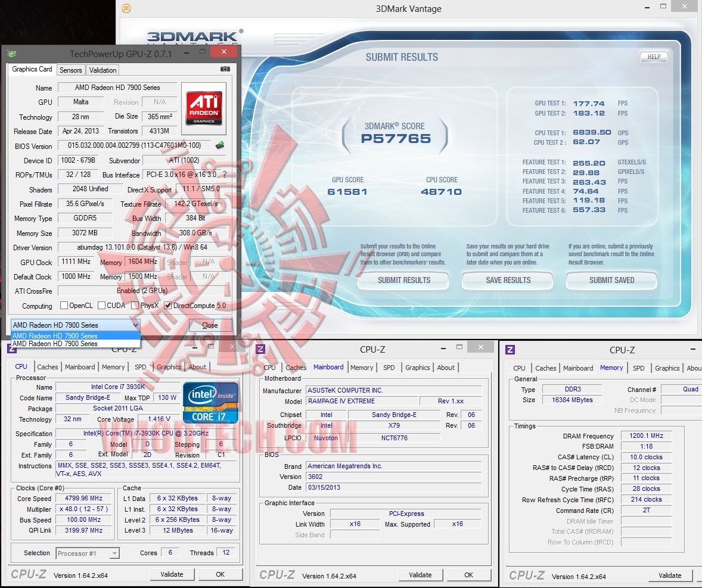702x588 pixels.
Task: Open the Mainboard tab in the first CPU-Z window
Action: (80, 366)
